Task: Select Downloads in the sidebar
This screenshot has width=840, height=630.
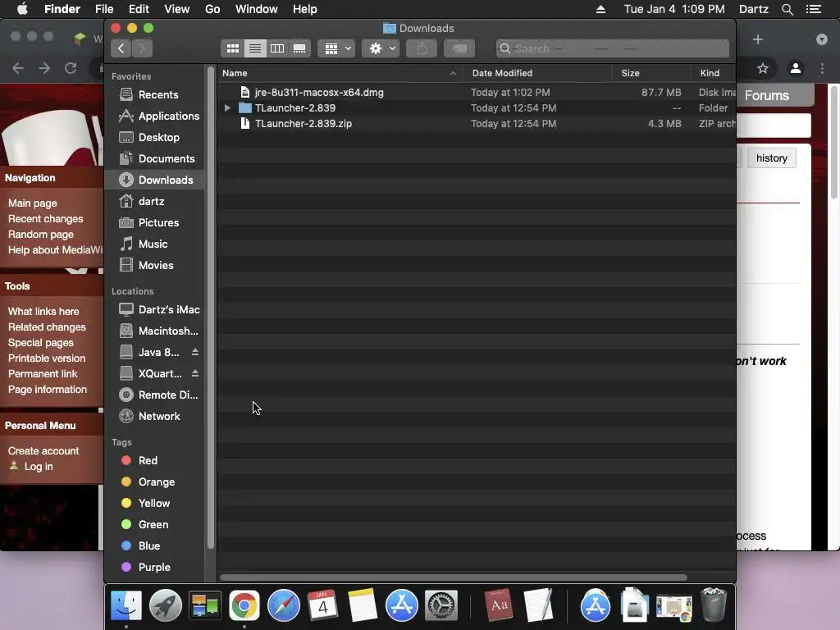Action: click(x=154, y=180)
